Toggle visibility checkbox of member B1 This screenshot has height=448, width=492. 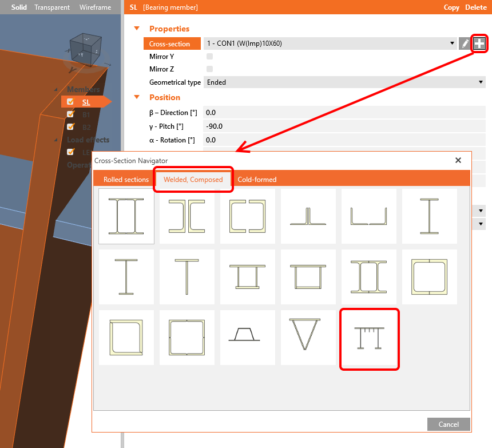click(70, 114)
